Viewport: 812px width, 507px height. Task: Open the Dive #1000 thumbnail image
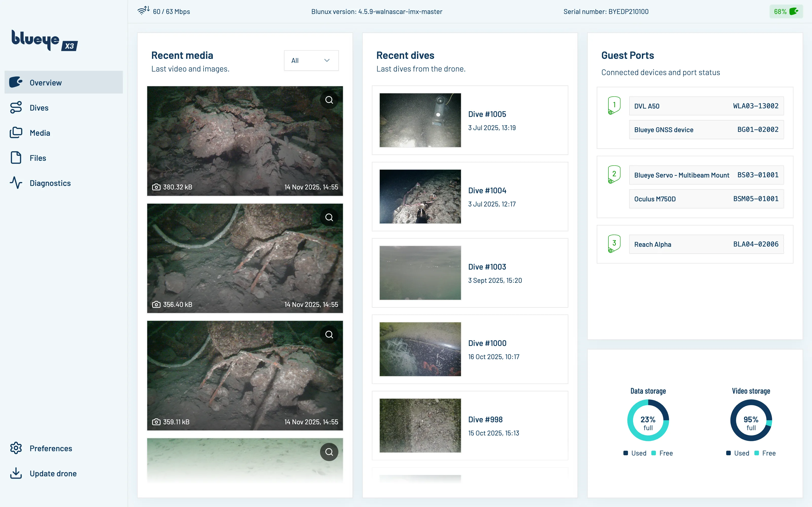click(420, 349)
